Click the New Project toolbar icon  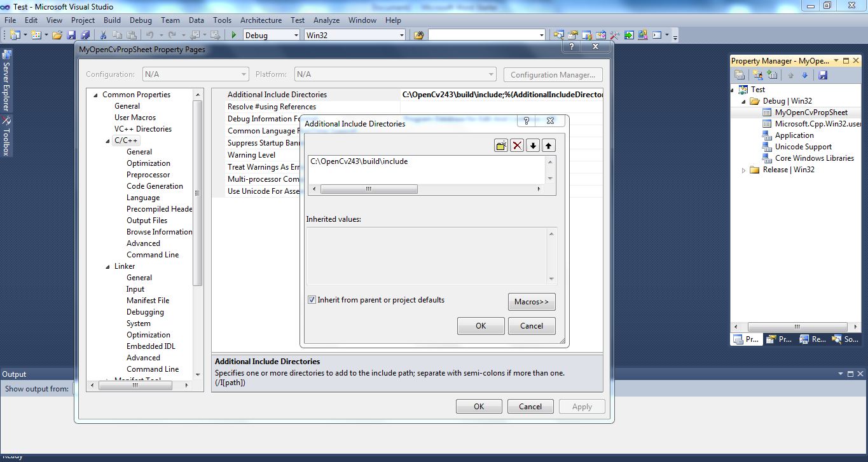point(15,35)
